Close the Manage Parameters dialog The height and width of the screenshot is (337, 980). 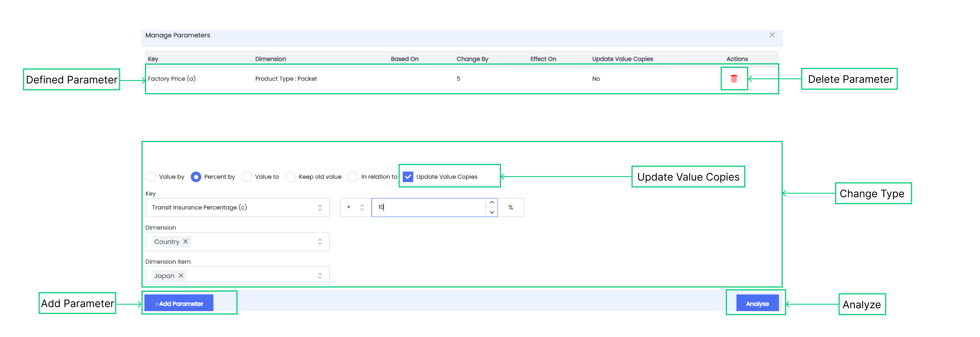coord(772,35)
